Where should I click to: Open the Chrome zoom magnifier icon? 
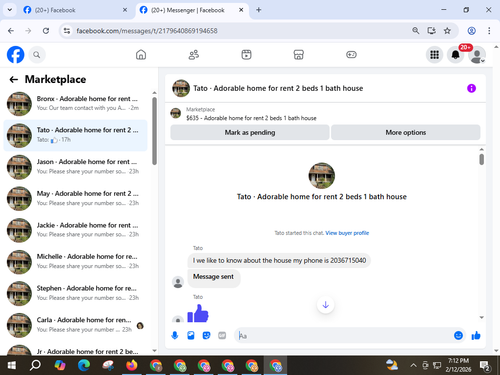pyautogui.click(x=416, y=31)
